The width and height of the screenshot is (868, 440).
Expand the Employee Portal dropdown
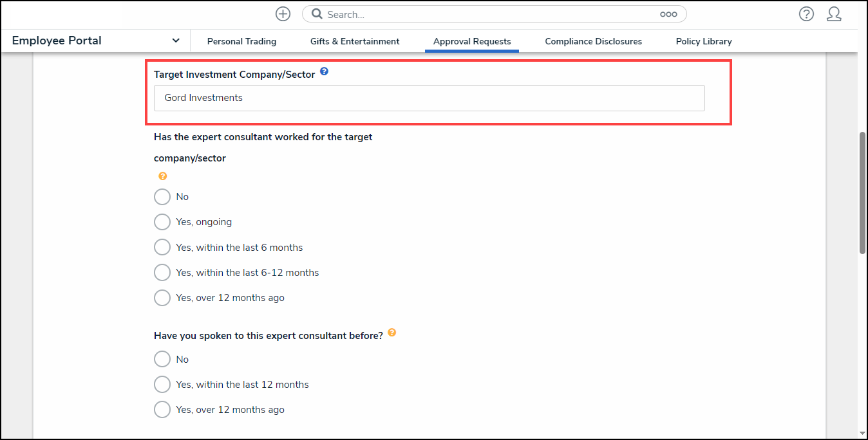coord(176,41)
